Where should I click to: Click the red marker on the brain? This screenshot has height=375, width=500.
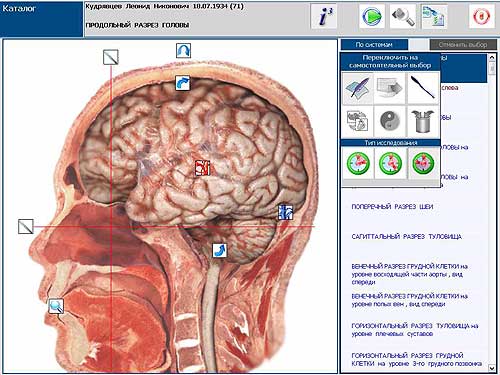(x=203, y=168)
